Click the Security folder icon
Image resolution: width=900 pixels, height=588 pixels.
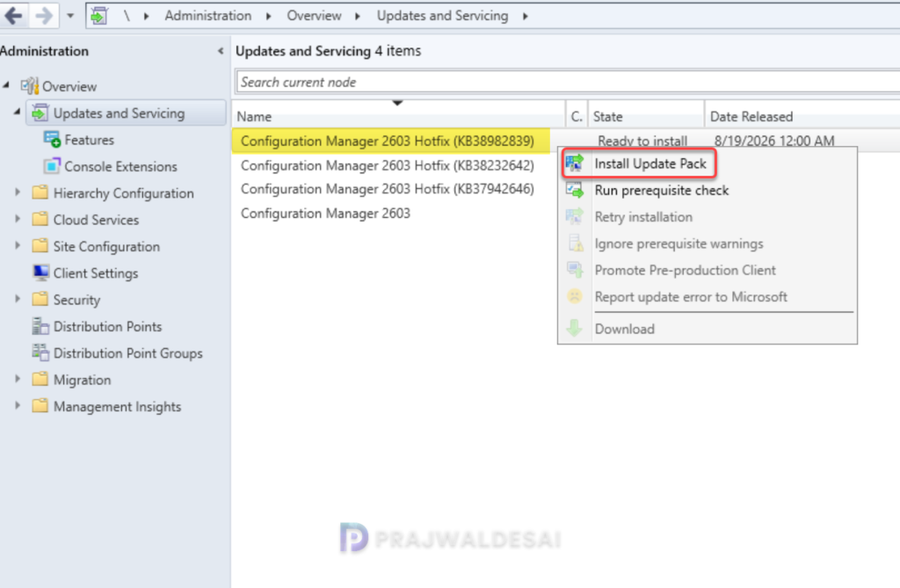40,299
